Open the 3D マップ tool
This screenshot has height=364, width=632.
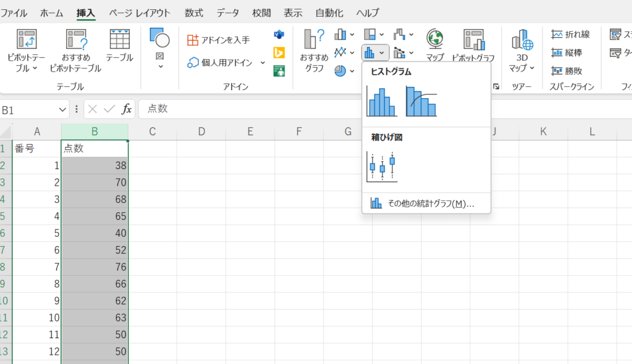(x=522, y=51)
